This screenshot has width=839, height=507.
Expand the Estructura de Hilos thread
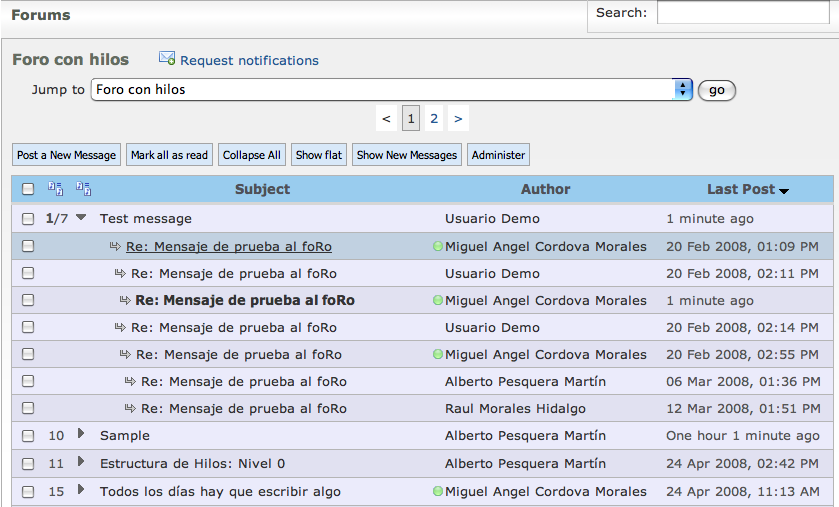81,462
